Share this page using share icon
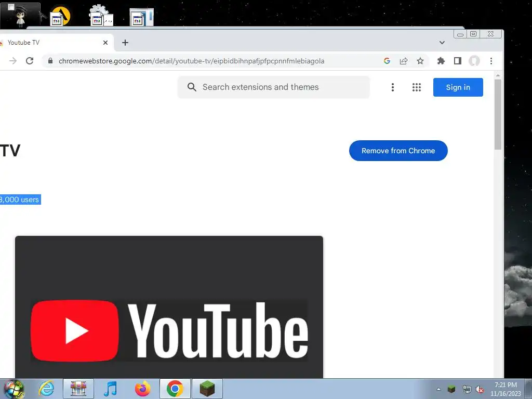 (403, 61)
